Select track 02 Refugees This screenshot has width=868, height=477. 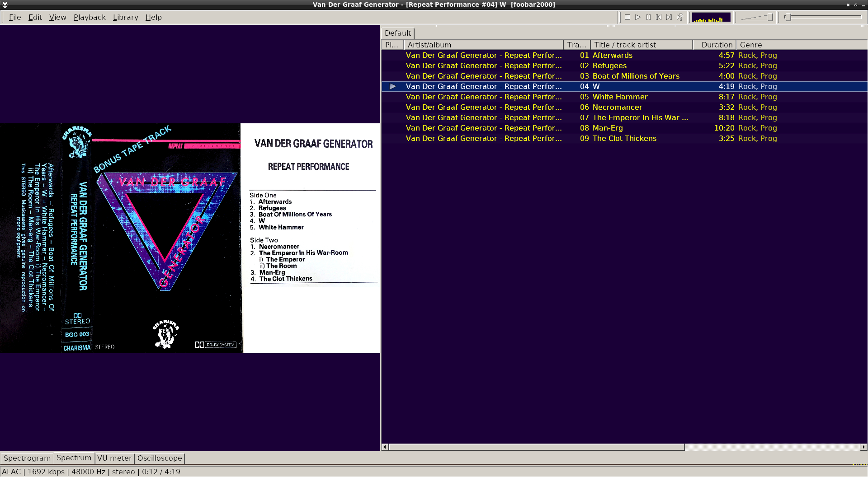(624, 65)
